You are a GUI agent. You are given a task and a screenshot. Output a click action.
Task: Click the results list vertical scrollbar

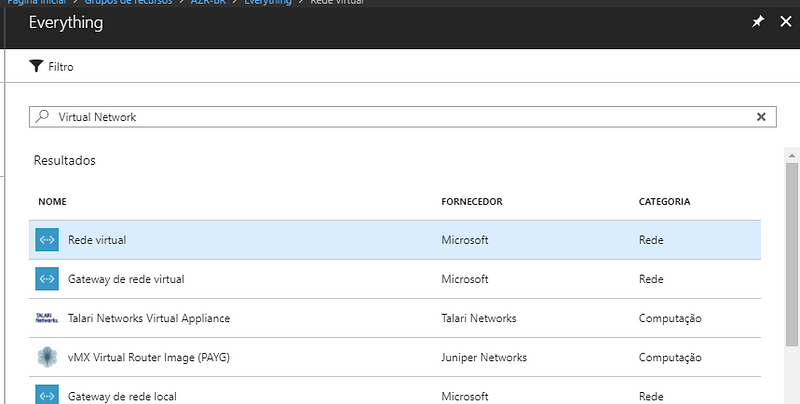pyautogui.click(x=792, y=254)
